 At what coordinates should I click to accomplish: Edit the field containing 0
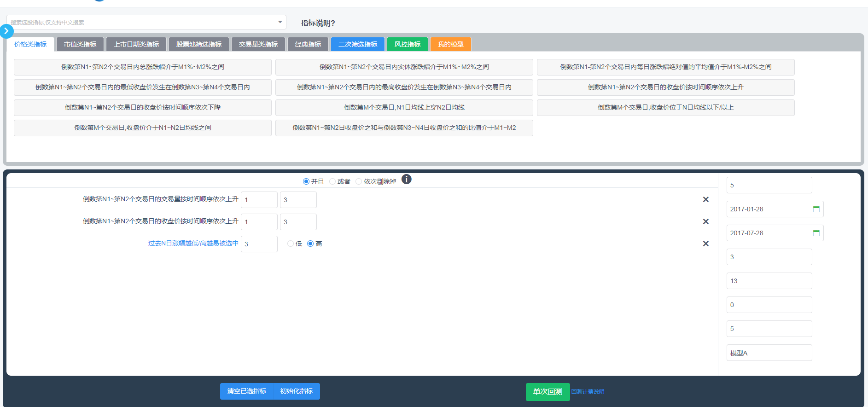pos(769,305)
